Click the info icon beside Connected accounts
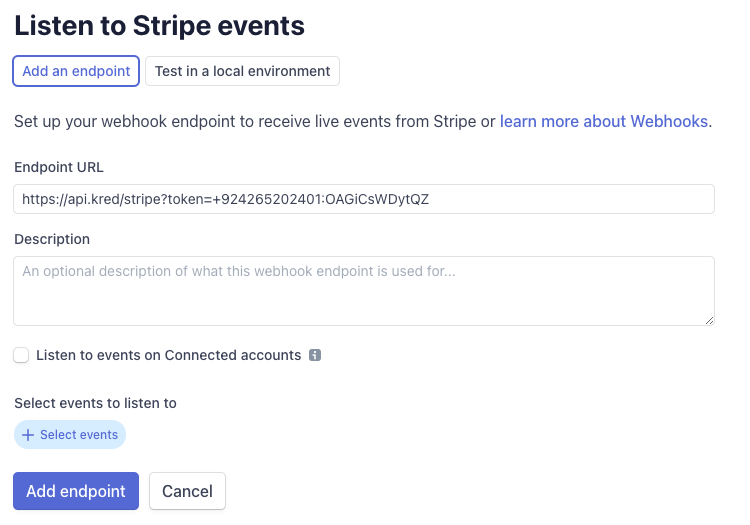750x525 pixels. click(x=315, y=355)
